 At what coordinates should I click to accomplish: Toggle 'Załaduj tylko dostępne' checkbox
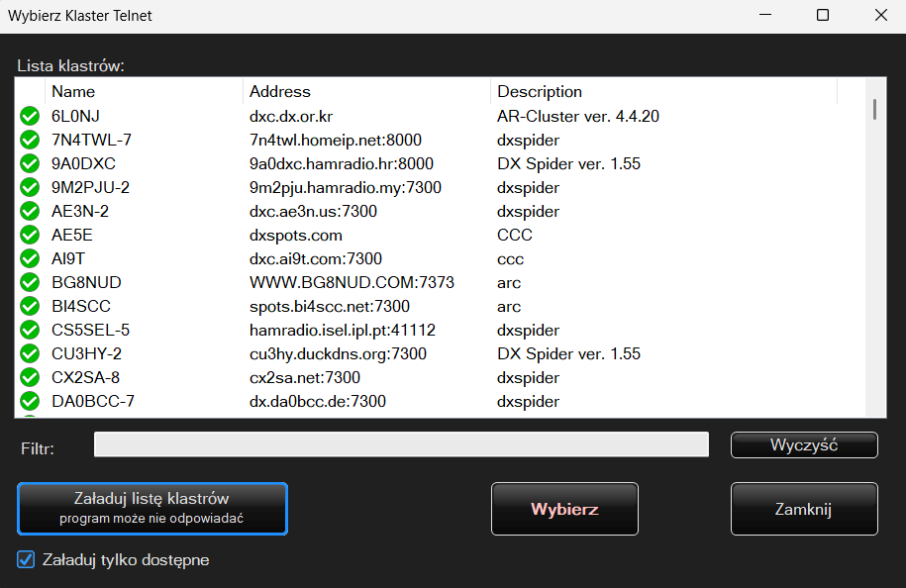(x=27, y=560)
